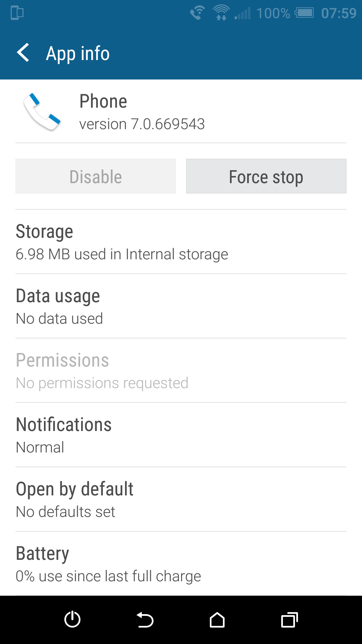The width and height of the screenshot is (362, 644).
Task: Tap the Wi-Fi status icon
Action: point(221,13)
